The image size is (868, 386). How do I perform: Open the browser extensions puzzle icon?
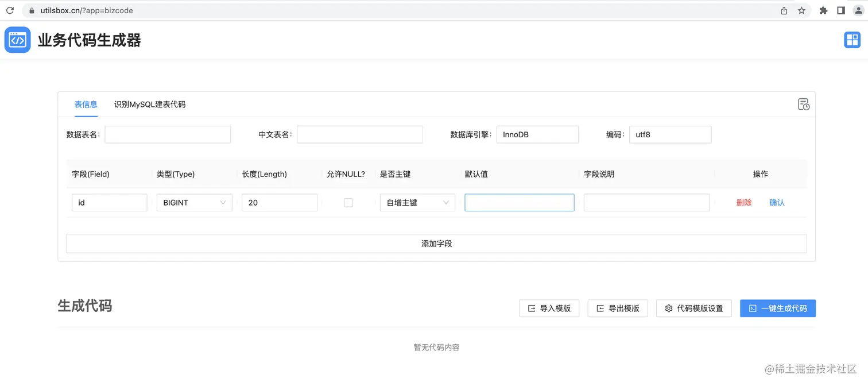[823, 10]
